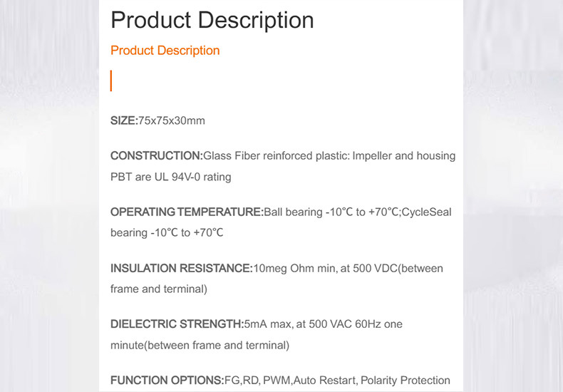Screen dimensions: 563x392
Task: Click the Glass Fiber reinforced plastic text
Action: point(277,155)
